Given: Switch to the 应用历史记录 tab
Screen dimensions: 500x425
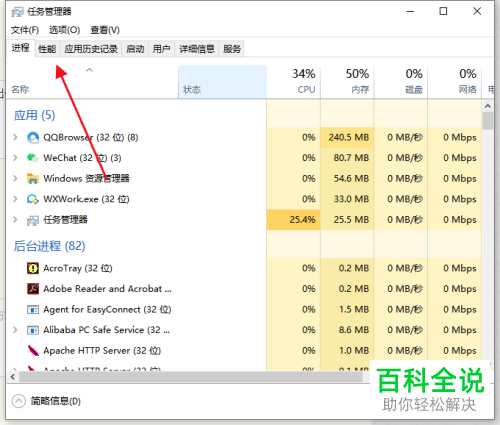Looking at the screenshot, I should (x=91, y=49).
